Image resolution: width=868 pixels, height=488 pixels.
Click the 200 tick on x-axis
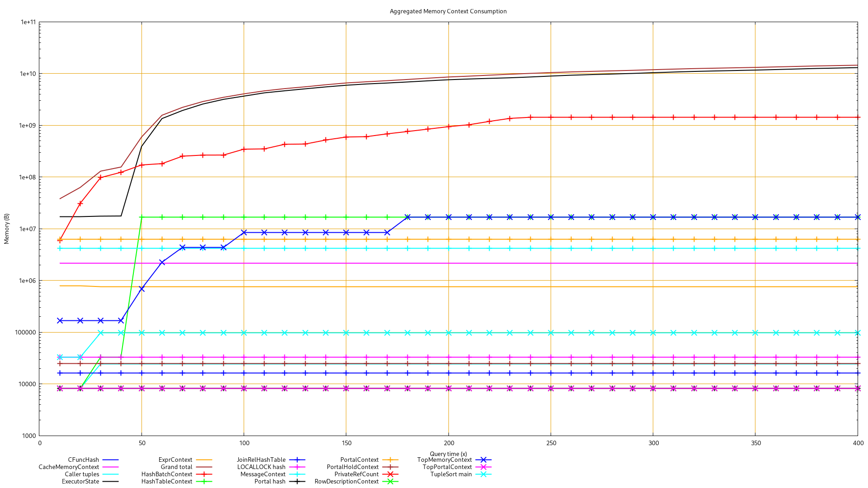(x=448, y=443)
